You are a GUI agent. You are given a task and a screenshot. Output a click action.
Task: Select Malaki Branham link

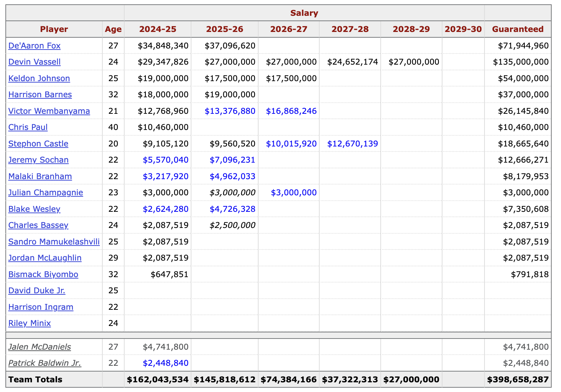[40, 176]
